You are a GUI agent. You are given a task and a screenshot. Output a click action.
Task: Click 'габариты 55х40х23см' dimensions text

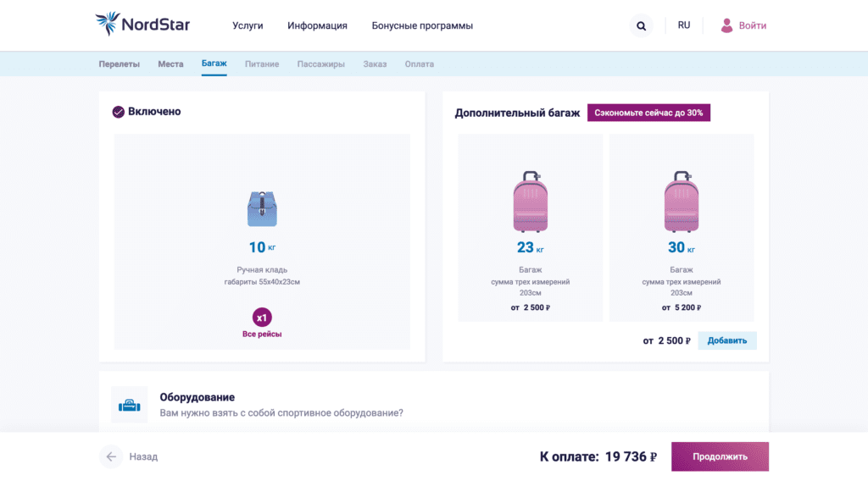click(262, 282)
